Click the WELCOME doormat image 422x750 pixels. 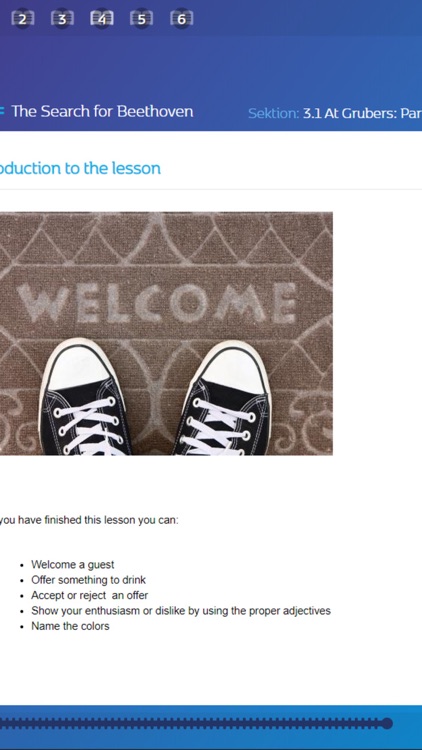(166, 333)
